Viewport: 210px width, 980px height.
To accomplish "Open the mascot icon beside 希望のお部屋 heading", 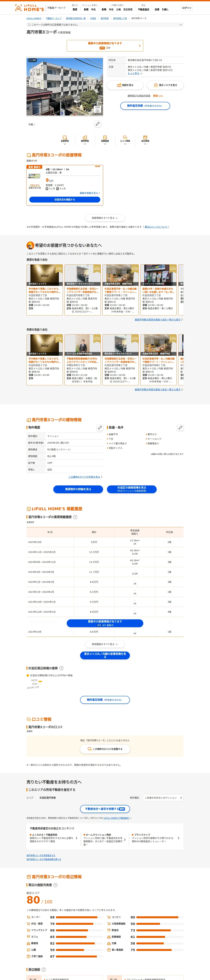I will (30, 245).
